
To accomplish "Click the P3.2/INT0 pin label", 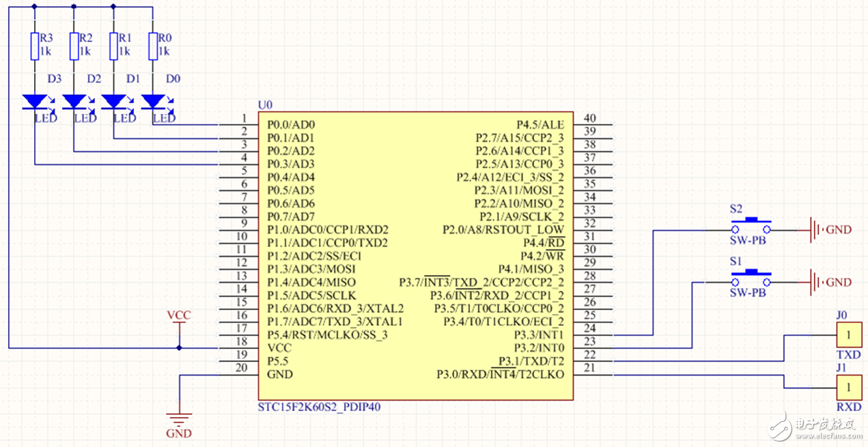I will tap(539, 348).
